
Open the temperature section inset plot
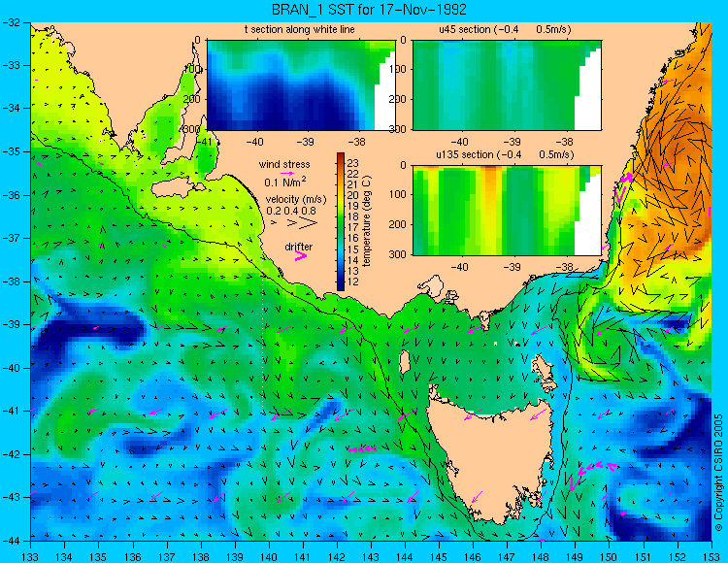tap(301, 85)
